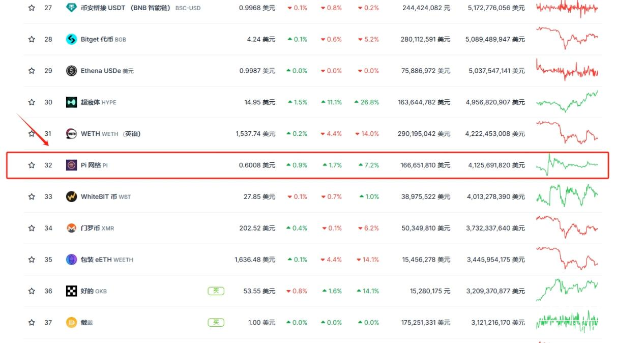This screenshot has height=343, width=644.
Task: Open the HYPE 7-day sparkline chart
Action: click(x=567, y=101)
